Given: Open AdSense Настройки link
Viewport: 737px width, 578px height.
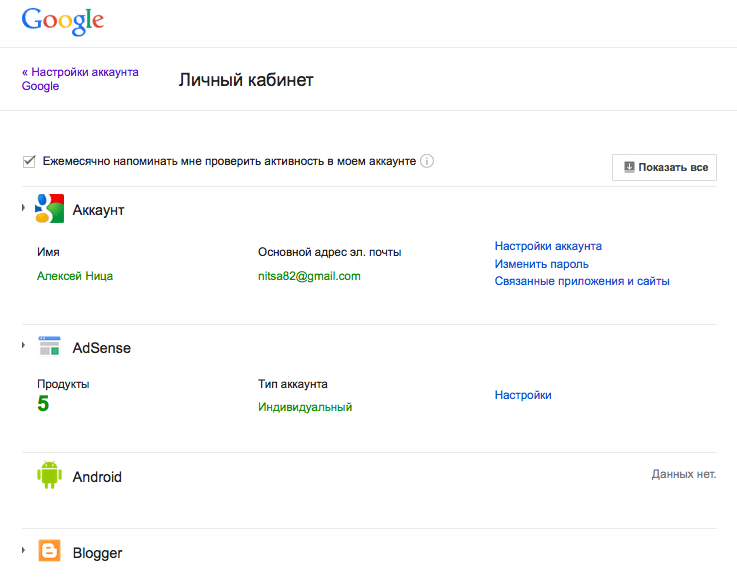Looking at the screenshot, I should [x=523, y=395].
